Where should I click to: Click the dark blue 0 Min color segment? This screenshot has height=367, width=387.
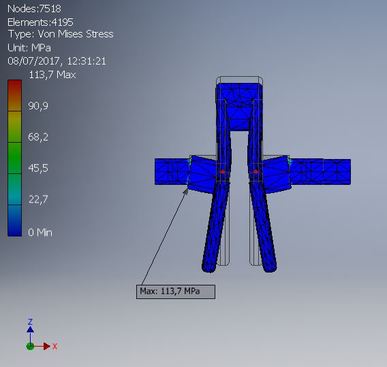(x=15, y=221)
